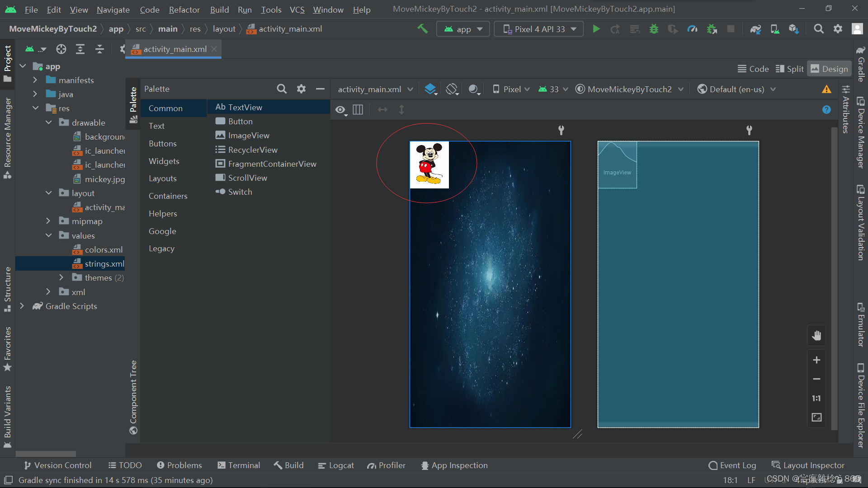Screen dimensions: 868x488
Task: Open IDE settings gear in top toolbar
Action: coord(838,29)
